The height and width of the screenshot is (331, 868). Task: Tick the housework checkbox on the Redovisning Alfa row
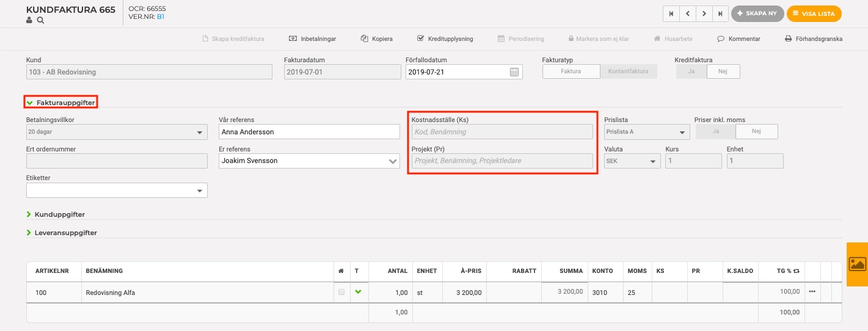coord(341,292)
